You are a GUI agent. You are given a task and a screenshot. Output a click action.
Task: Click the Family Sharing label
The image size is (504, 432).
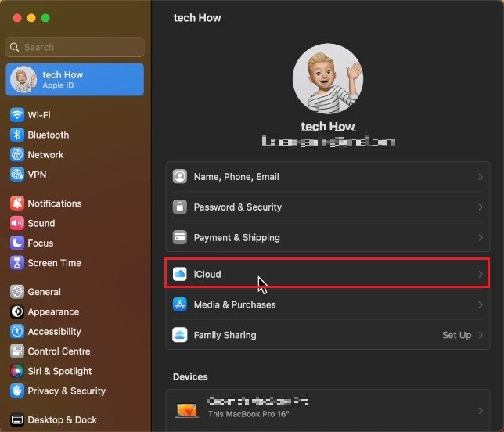225,335
